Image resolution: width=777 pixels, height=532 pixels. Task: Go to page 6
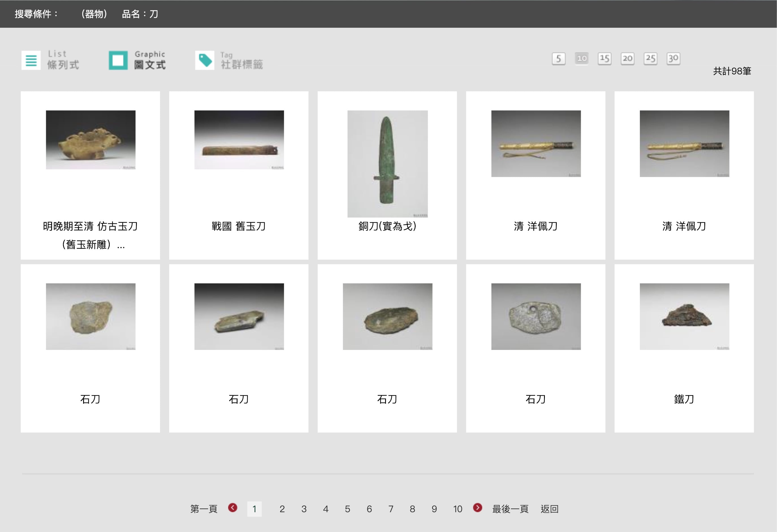(x=369, y=509)
